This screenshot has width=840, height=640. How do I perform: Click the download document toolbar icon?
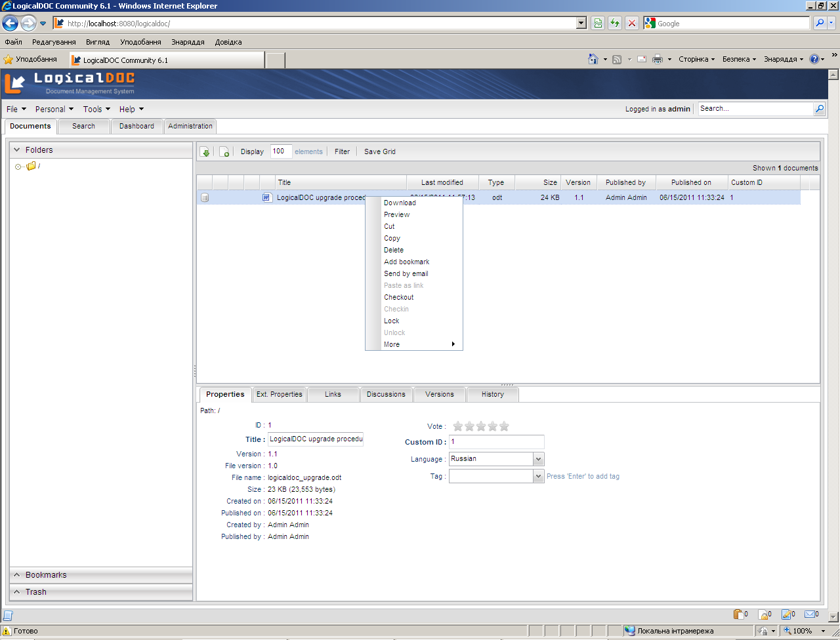(205, 151)
